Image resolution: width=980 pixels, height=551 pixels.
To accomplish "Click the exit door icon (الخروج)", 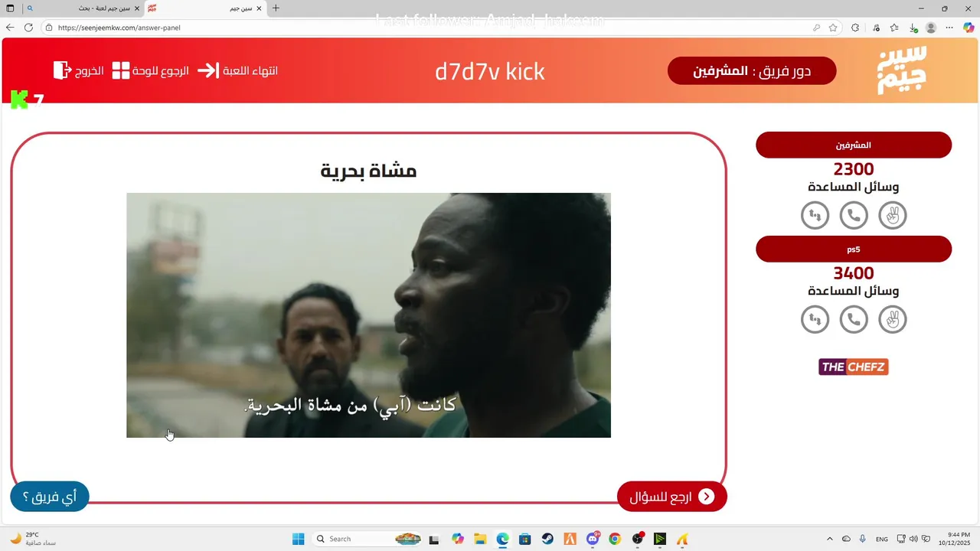I will [x=62, y=70].
